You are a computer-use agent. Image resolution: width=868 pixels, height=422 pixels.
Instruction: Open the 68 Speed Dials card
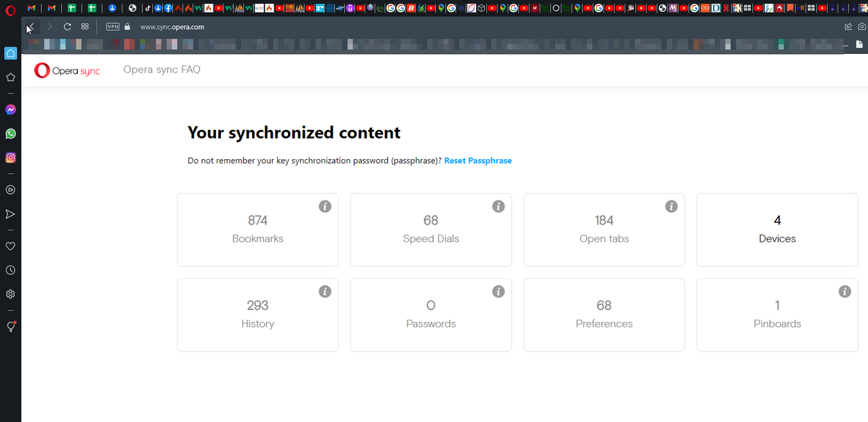tap(431, 230)
